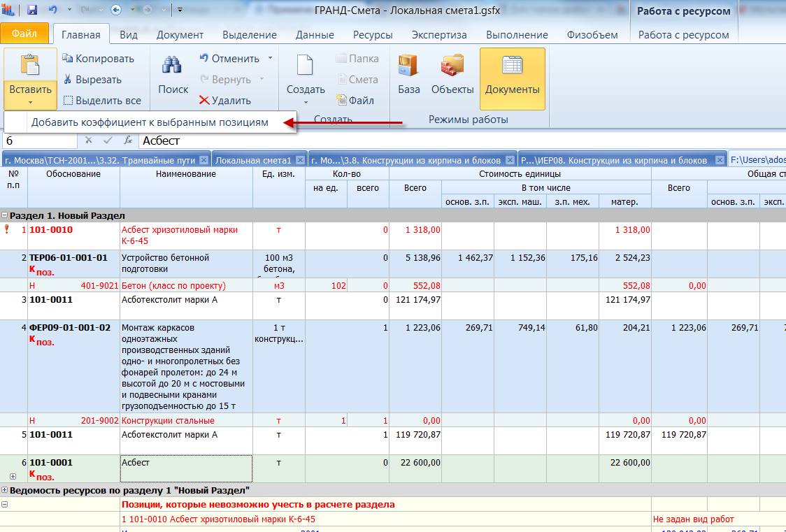Click the Back navigation round arrow icon

pos(116,10)
